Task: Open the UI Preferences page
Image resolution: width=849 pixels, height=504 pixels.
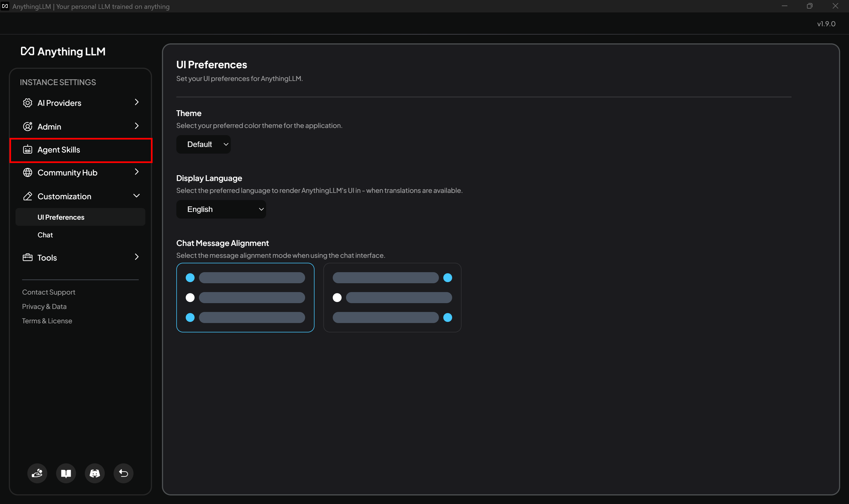Action: coord(61,217)
